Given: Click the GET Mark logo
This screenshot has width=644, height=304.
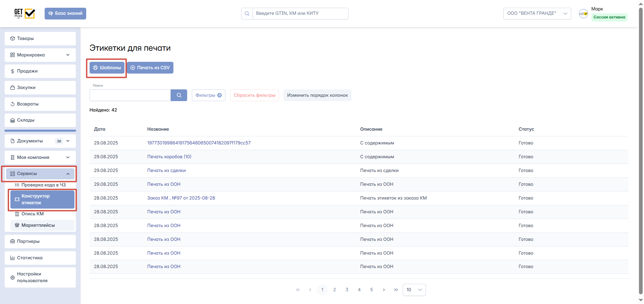Looking at the screenshot, I should click(24, 13).
